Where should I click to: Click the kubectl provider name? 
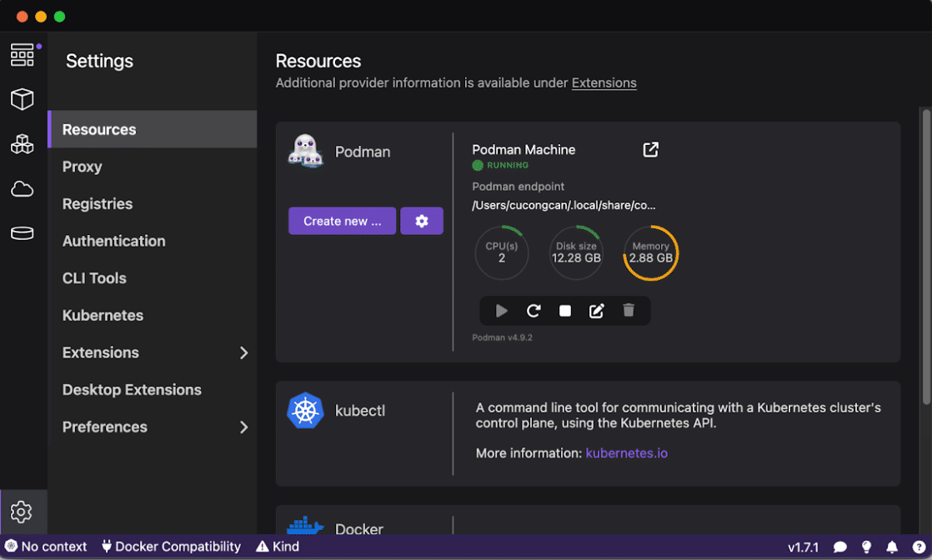coord(360,410)
